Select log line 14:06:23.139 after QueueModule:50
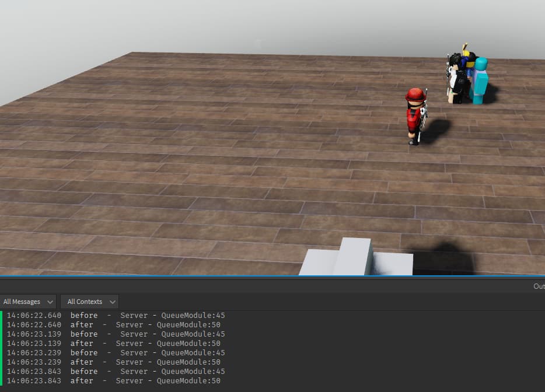Image resolution: width=545 pixels, height=392 pixels. click(x=113, y=344)
